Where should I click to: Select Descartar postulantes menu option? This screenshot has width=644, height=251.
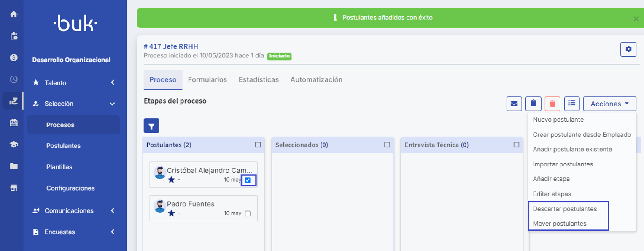point(565,209)
